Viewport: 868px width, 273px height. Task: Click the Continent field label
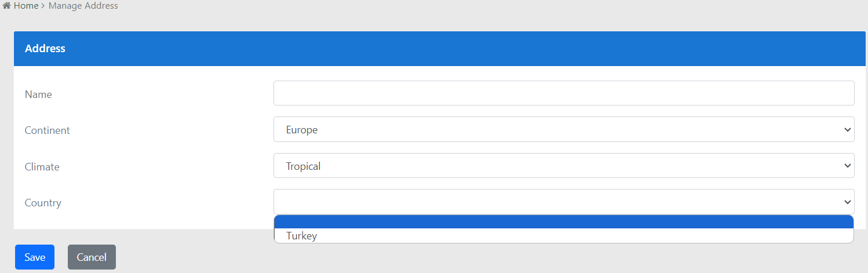tap(47, 130)
